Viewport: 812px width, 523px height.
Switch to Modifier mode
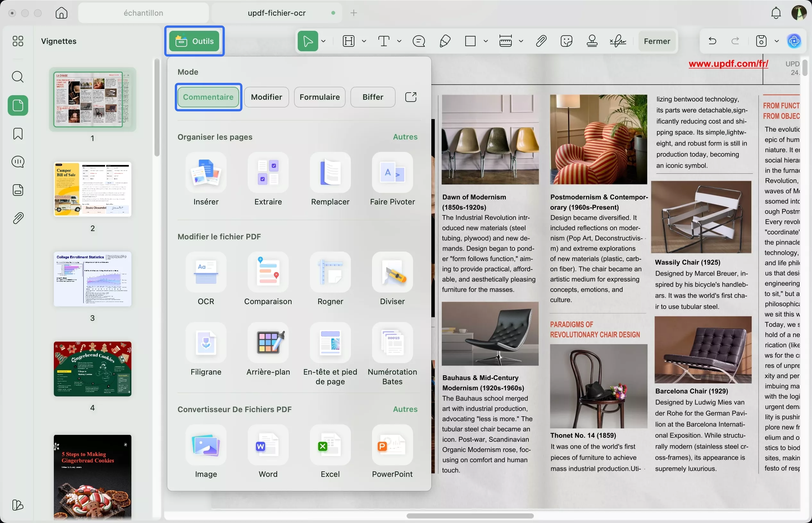click(x=266, y=97)
